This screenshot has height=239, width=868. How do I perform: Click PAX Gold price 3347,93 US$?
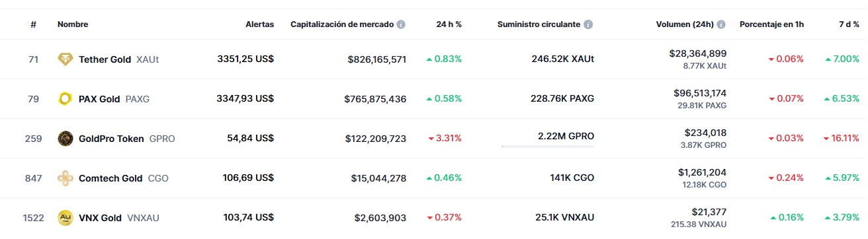pos(245,99)
